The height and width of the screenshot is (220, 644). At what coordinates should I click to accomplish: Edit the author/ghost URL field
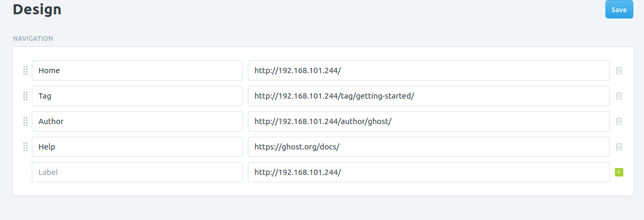pos(429,121)
